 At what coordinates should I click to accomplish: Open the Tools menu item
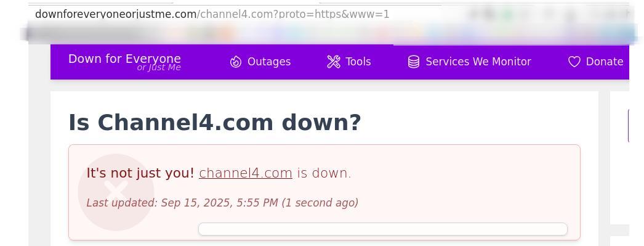[349, 62]
